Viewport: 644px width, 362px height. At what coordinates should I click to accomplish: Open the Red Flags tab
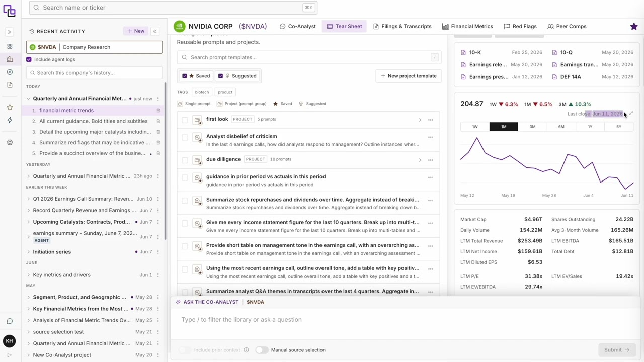point(520,26)
